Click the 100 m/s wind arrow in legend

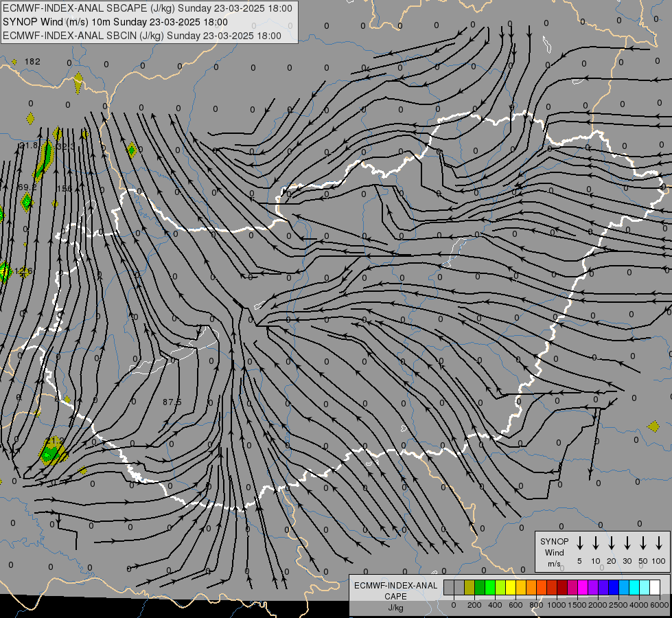(659, 543)
